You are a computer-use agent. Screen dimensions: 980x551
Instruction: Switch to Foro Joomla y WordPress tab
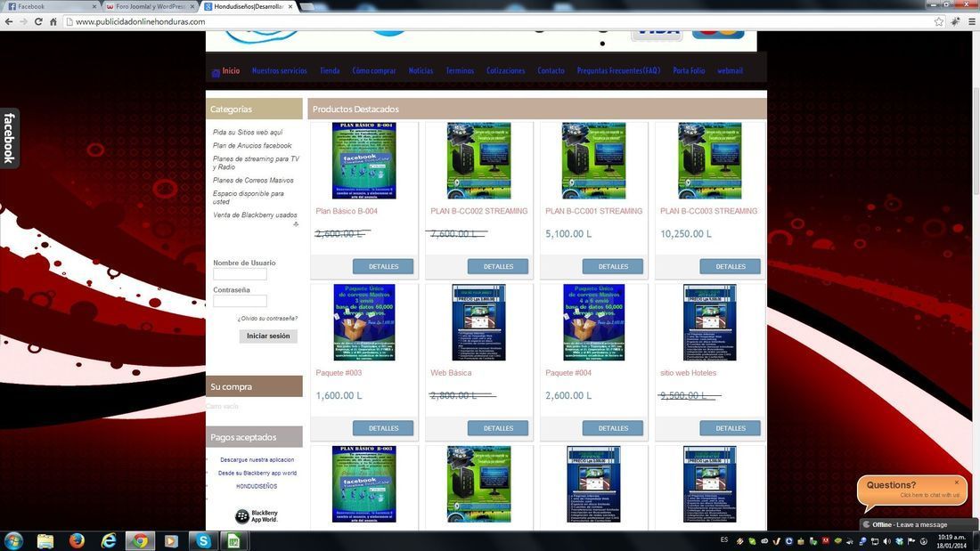[149, 6]
